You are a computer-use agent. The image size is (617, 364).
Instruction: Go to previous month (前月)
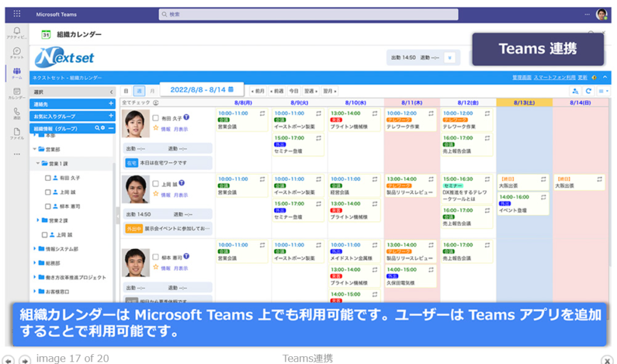(258, 91)
